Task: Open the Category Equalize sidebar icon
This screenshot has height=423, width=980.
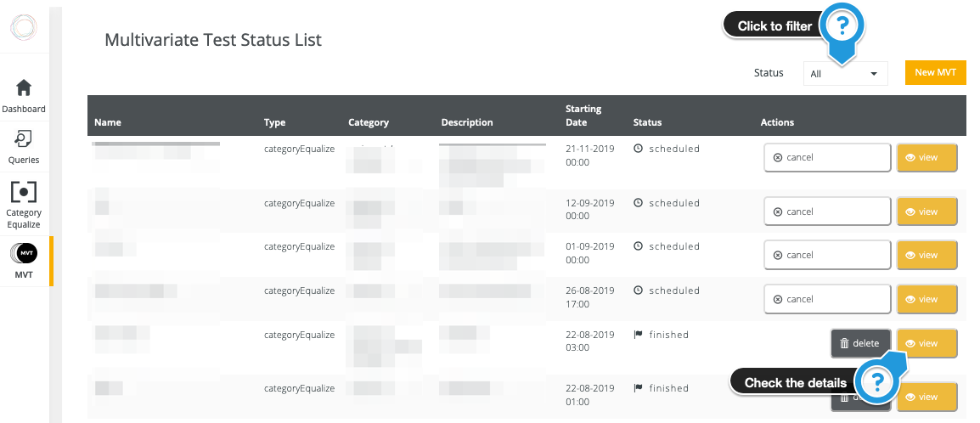Action: [x=24, y=192]
